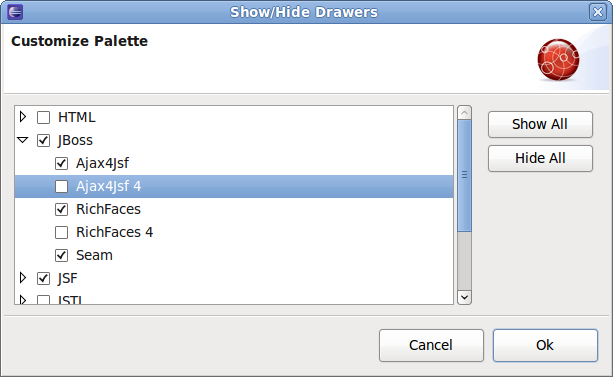The height and width of the screenshot is (377, 613).
Task: Expand the JSF tree node
Action: click(x=23, y=278)
